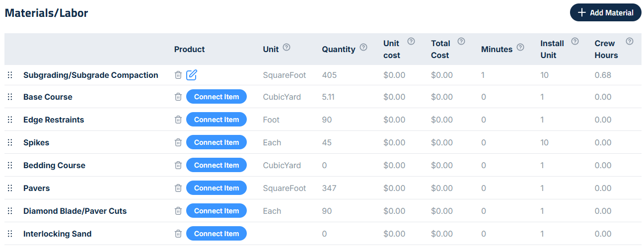
Task: Delete the Pavers row using trash icon
Action: click(x=178, y=188)
